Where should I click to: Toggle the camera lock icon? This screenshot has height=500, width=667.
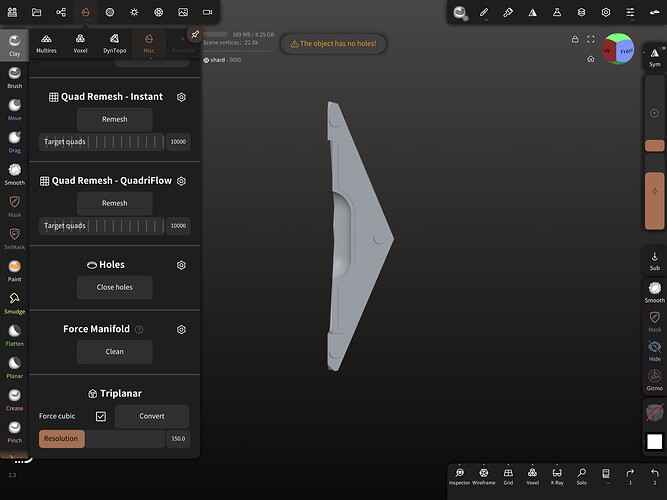click(575, 39)
